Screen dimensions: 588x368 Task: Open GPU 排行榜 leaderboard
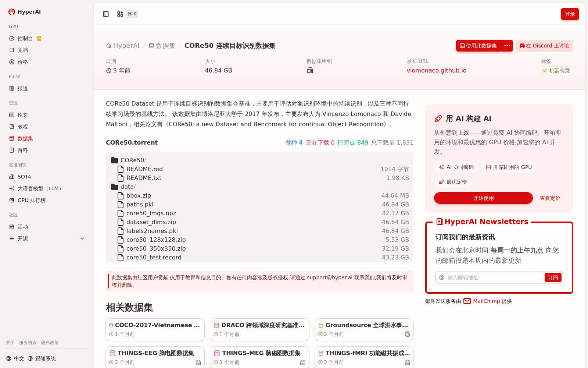coord(47,200)
